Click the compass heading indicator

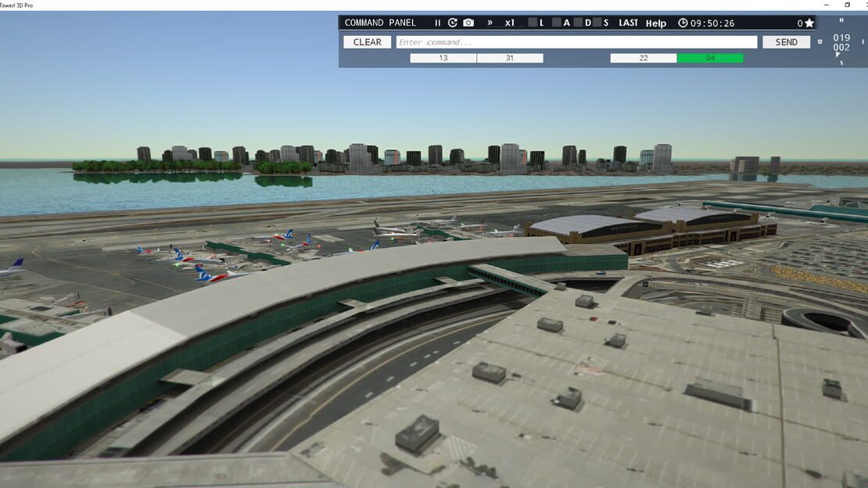click(x=841, y=42)
